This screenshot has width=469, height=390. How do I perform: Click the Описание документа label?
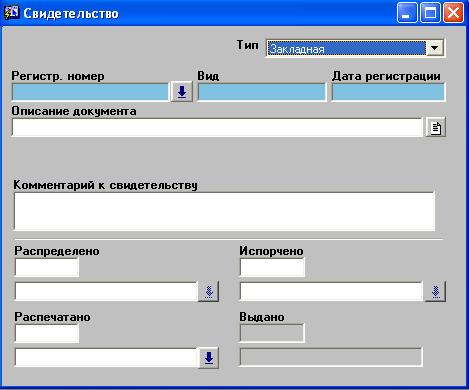(74, 111)
